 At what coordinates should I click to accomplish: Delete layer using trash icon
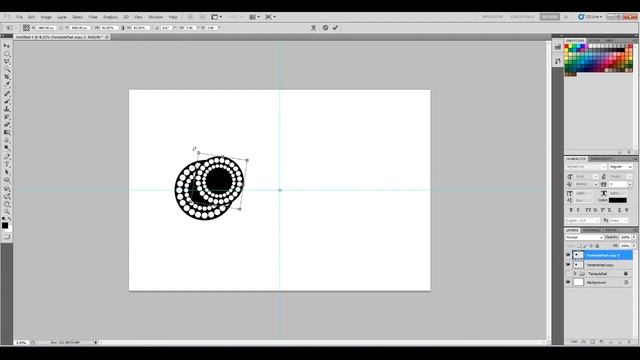629,342
